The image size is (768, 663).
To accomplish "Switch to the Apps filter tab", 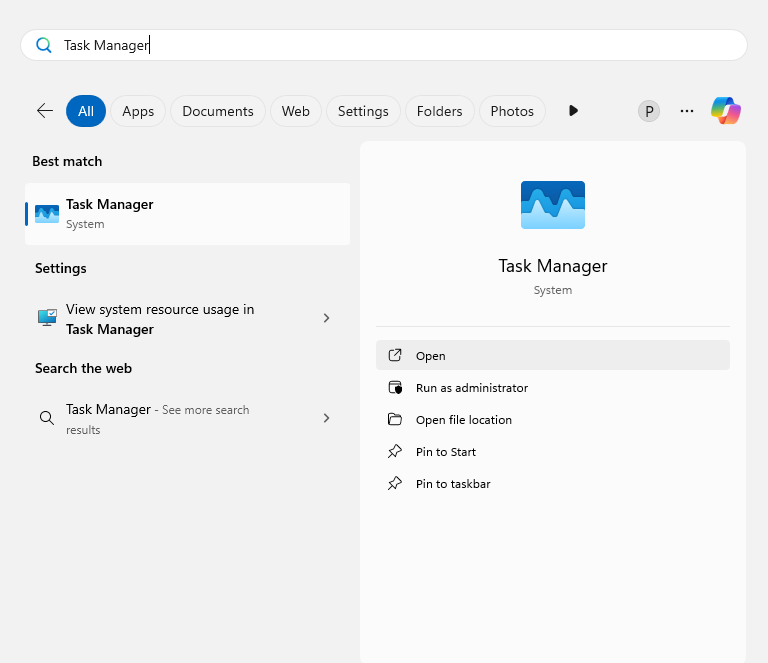I will [138, 111].
